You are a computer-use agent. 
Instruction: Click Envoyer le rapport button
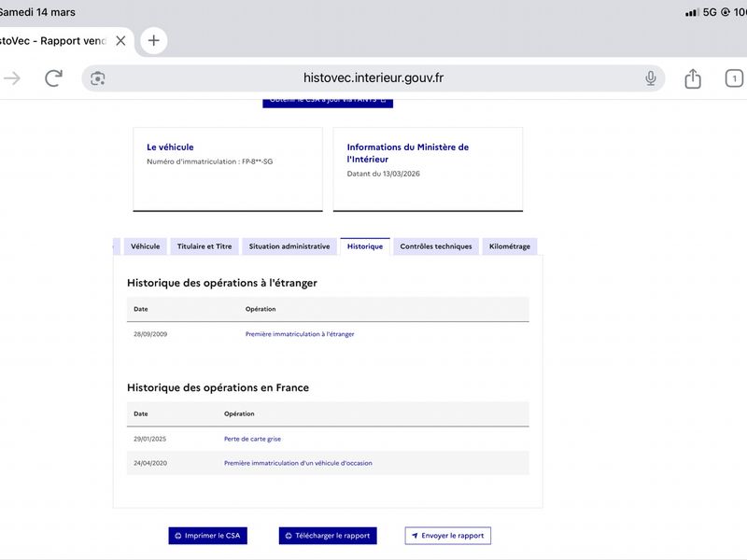[448, 536]
